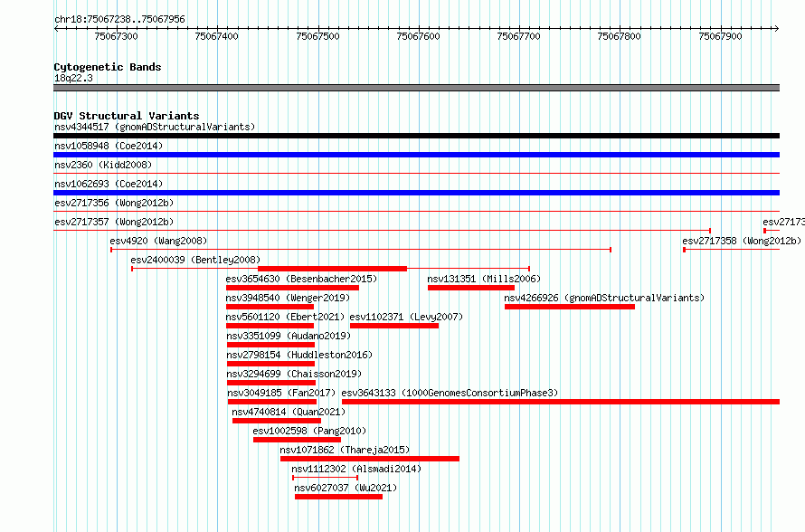This screenshot has width=805, height=532.
Task: Select esv2400039 (Bentley2008) label
Action: tap(195, 260)
